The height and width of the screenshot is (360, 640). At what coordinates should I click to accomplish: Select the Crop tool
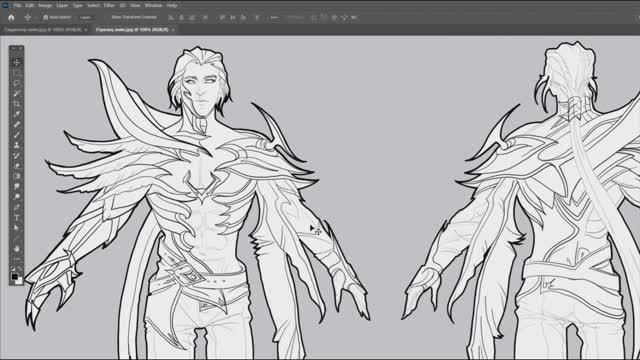[x=16, y=104]
